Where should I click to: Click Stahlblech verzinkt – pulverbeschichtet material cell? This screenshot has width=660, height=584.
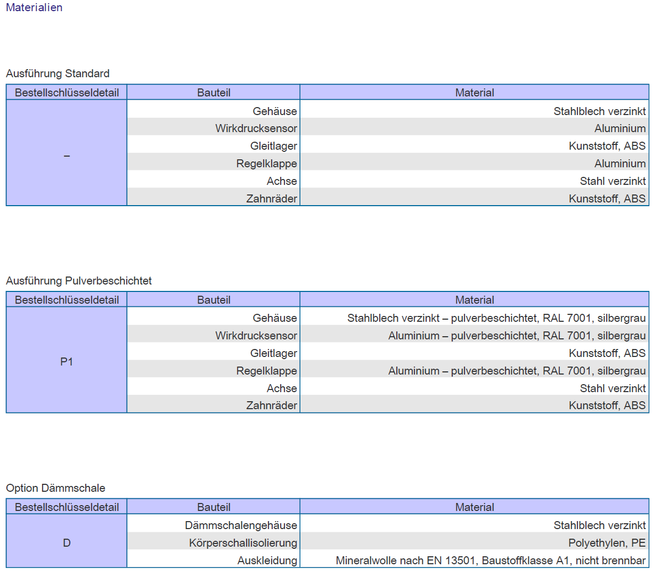click(x=496, y=318)
